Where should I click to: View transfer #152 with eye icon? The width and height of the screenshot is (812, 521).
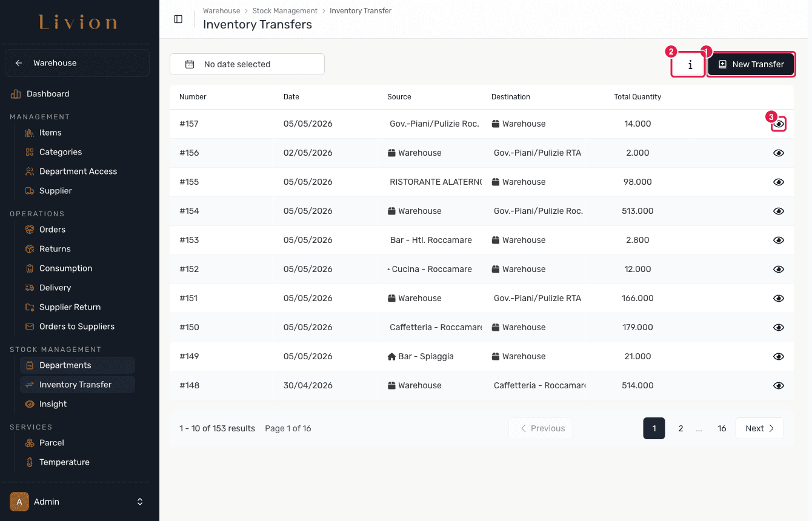tap(779, 269)
